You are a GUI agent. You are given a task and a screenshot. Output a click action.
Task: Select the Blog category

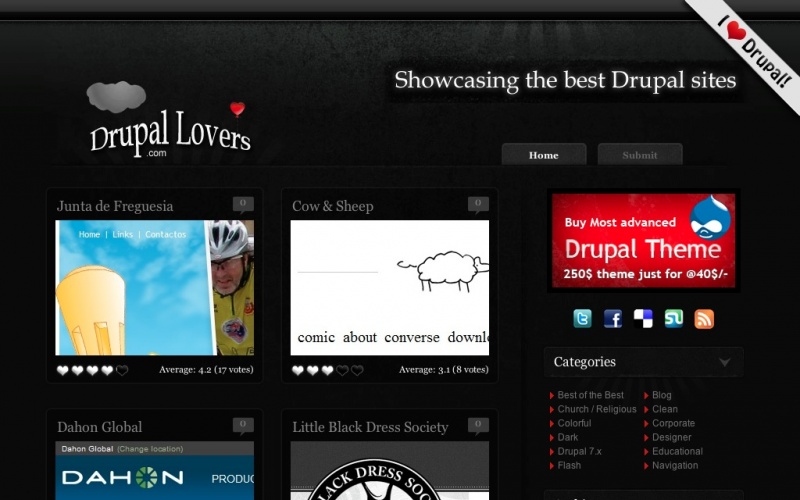(661, 395)
